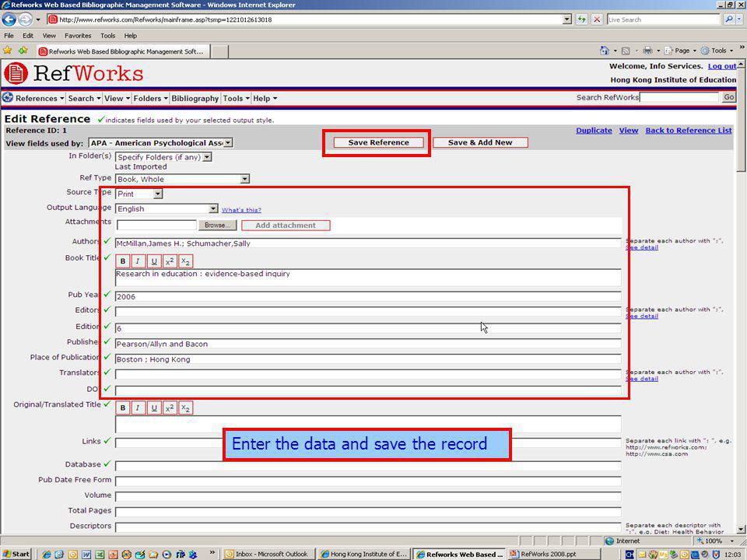747x560 pixels.
Task: Click the Live Search magnifier icon
Action: tap(729, 19)
